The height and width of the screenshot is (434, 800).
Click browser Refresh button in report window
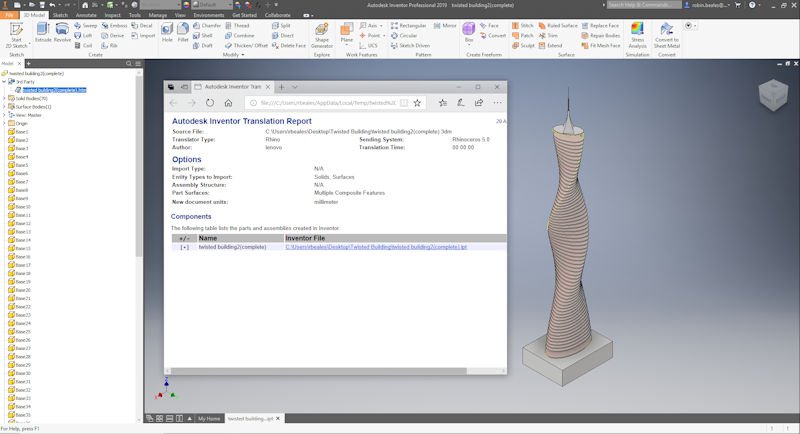210,103
